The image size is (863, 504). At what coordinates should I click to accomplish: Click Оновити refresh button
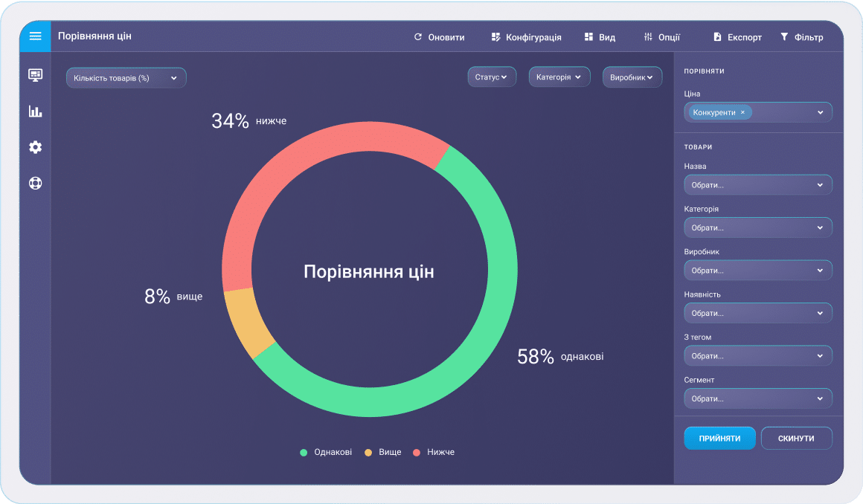439,37
